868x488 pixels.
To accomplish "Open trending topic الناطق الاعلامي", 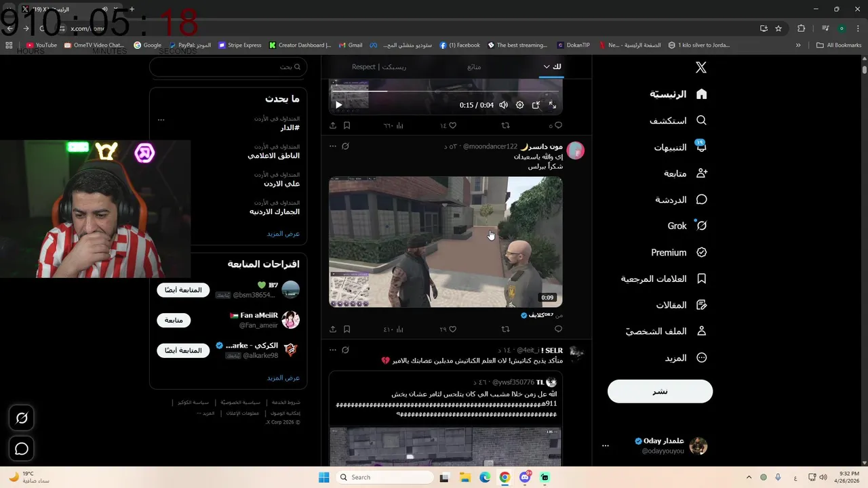I will click(x=273, y=156).
